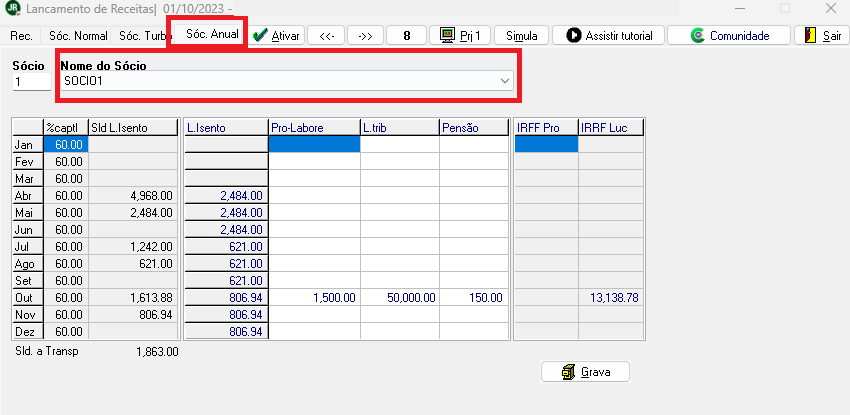Click the Sócio number input field

(x=31, y=81)
